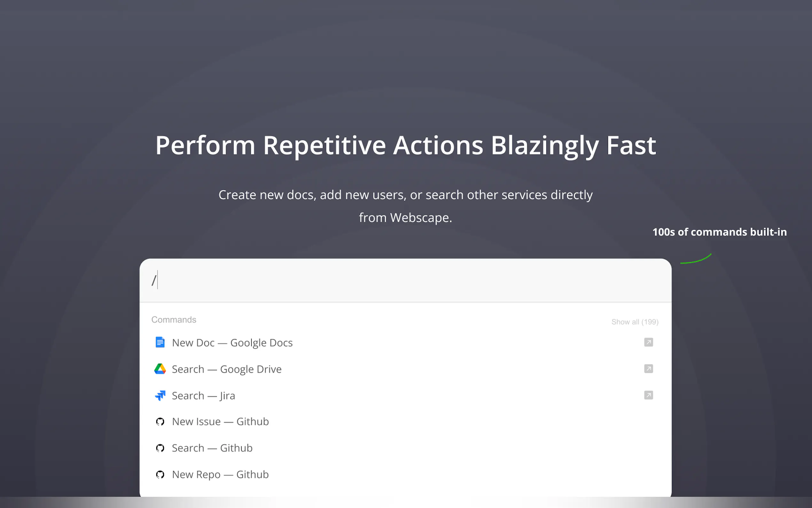The image size is (812, 508).
Task: Choose the New Repo — Github command
Action: pos(220,475)
